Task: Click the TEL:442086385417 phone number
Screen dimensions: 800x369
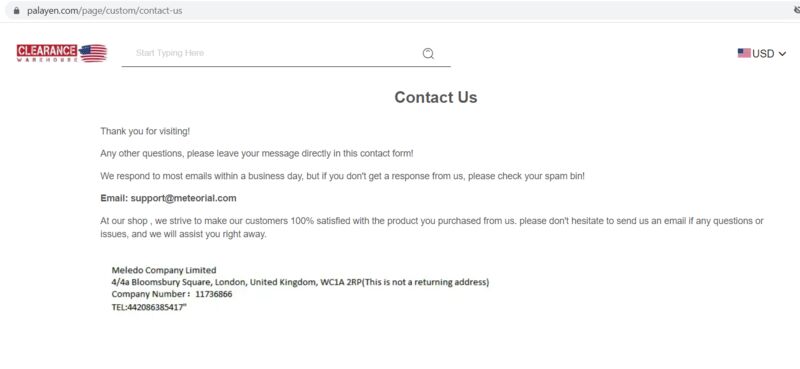Action: pyautogui.click(x=149, y=307)
